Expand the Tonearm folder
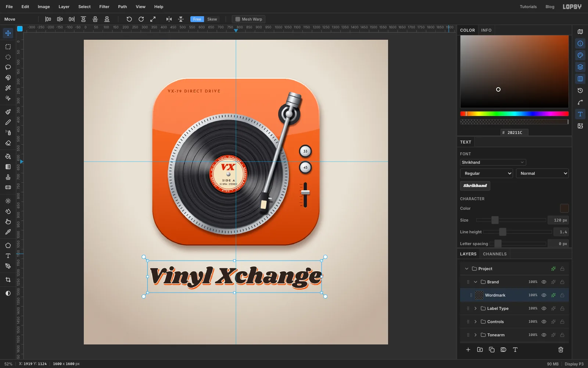 (x=476, y=335)
